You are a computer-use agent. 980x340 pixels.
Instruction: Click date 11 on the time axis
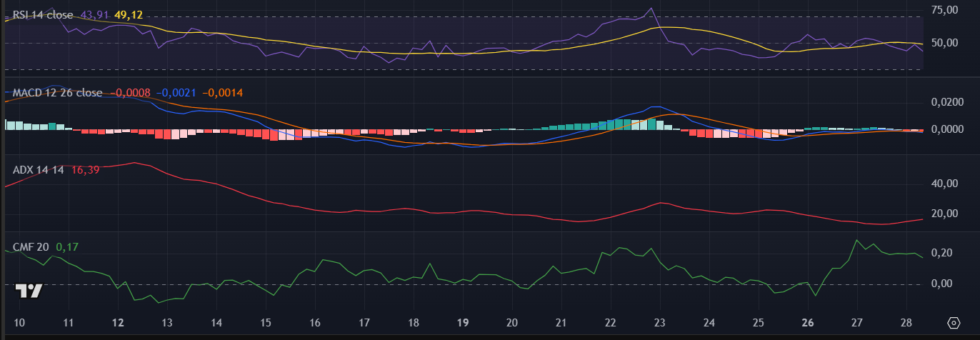click(69, 322)
